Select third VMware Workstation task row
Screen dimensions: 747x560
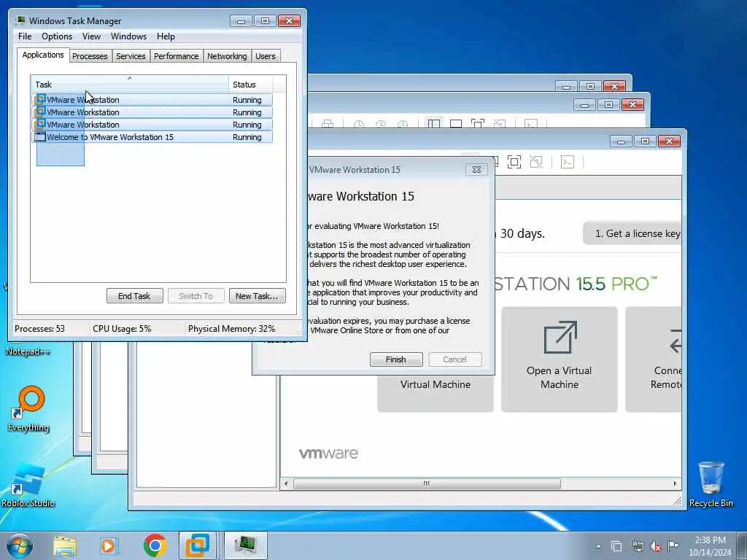152,125
